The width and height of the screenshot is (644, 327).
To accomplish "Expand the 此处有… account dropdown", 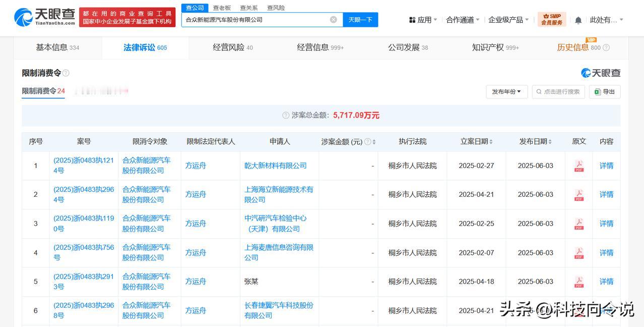I will click(x=606, y=20).
